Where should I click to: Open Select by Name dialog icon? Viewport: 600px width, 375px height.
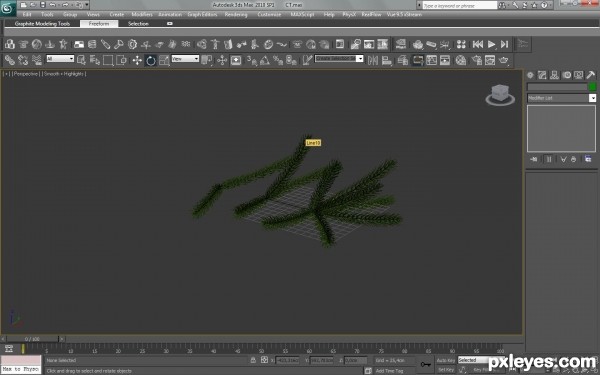(95, 60)
